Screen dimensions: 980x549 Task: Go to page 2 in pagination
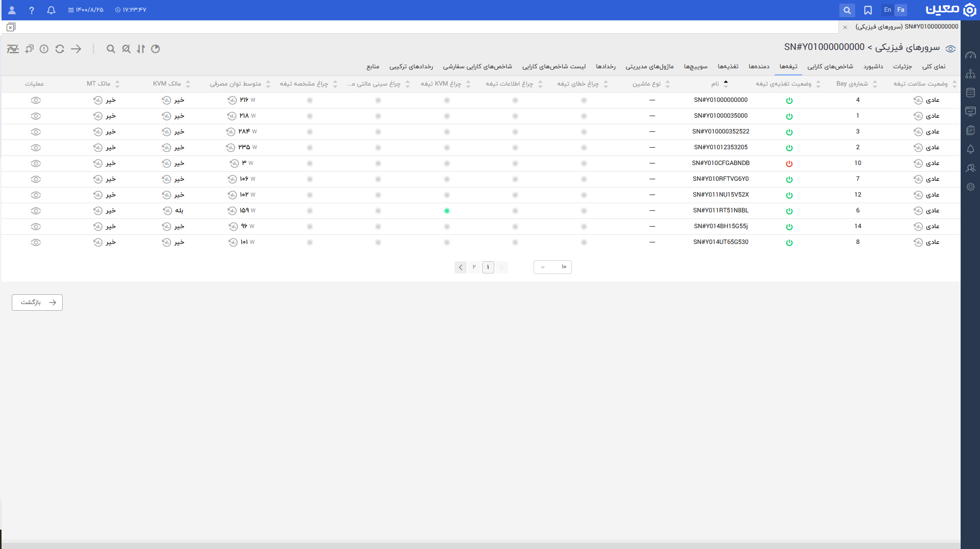pos(474,267)
